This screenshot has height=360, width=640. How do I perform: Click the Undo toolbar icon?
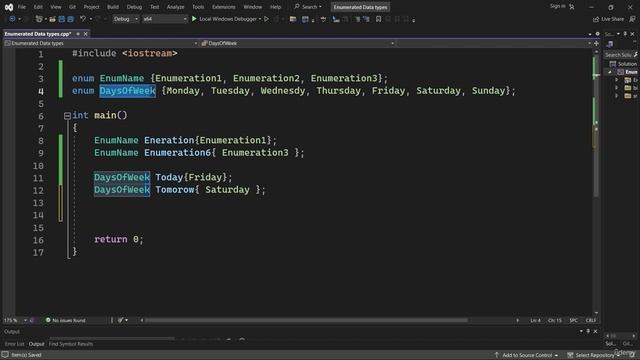click(x=83, y=19)
